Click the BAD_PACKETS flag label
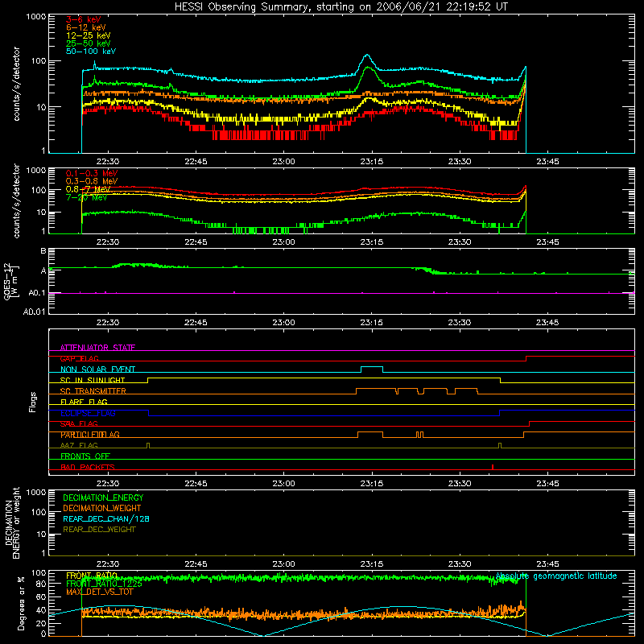Viewport: 644px width, 644px height. 88,467
